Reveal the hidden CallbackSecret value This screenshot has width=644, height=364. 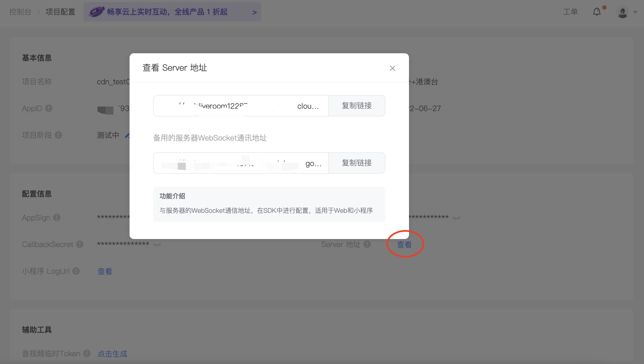pyautogui.click(x=157, y=245)
